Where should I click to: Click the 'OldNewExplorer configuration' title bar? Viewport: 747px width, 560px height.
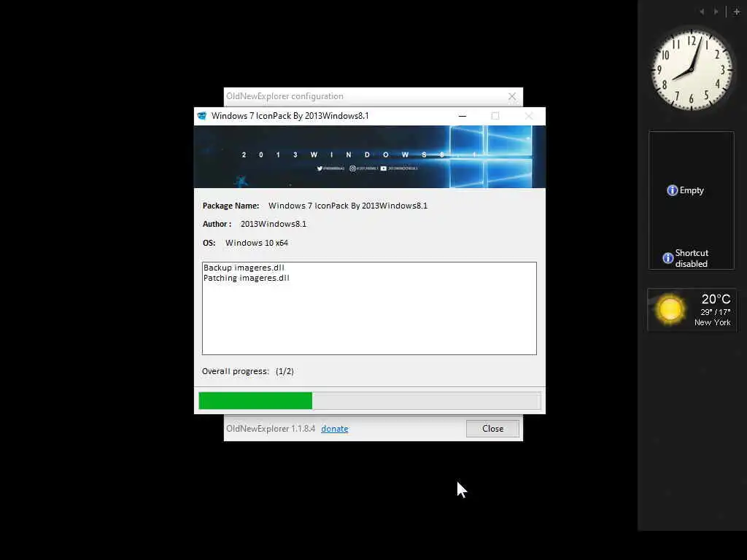coord(373,97)
